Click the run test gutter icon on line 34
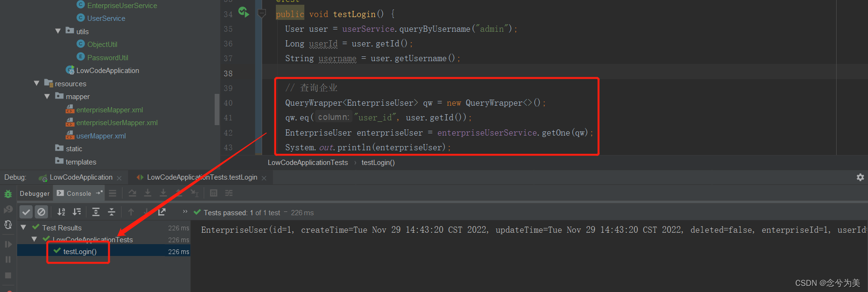 tap(244, 12)
